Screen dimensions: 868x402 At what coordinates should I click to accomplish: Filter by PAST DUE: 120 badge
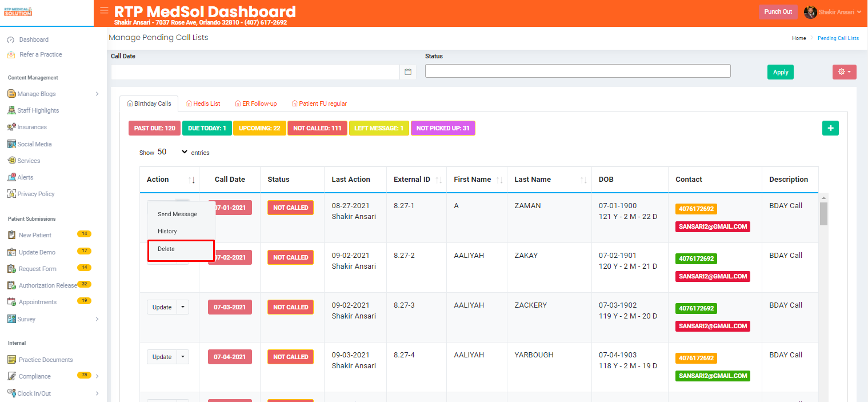[x=154, y=128]
